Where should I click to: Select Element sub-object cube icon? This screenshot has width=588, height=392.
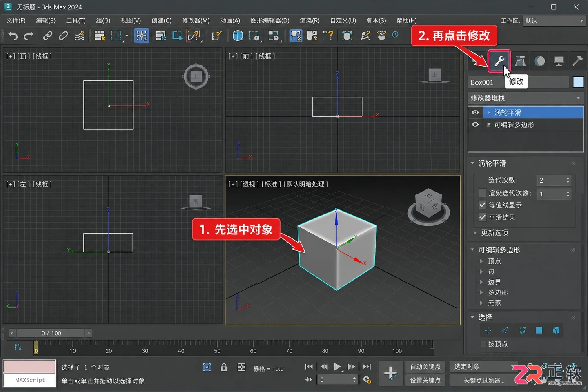(x=556, y=330)
